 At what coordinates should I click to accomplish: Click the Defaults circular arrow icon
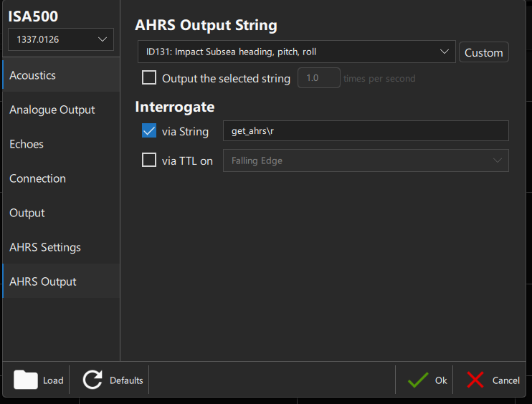[x=92, y=380]
